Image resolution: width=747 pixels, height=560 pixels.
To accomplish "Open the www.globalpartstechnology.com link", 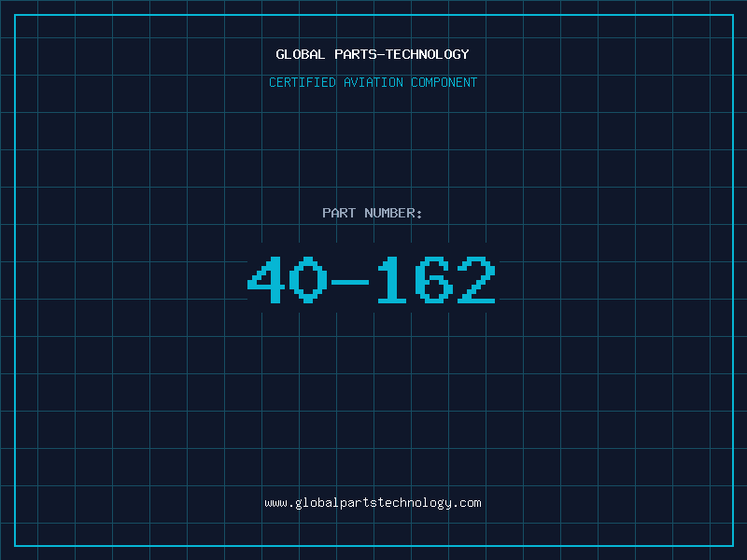I will pos(373,503).
